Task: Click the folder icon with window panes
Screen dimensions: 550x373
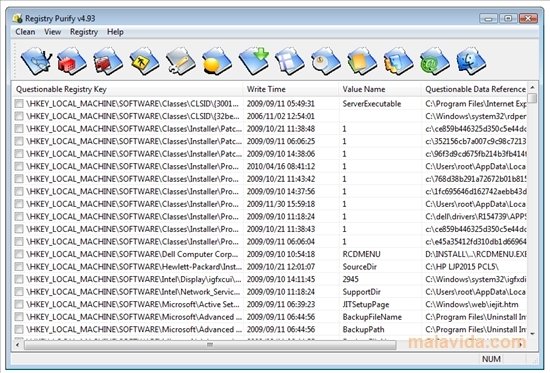Action: pos(290,61)
